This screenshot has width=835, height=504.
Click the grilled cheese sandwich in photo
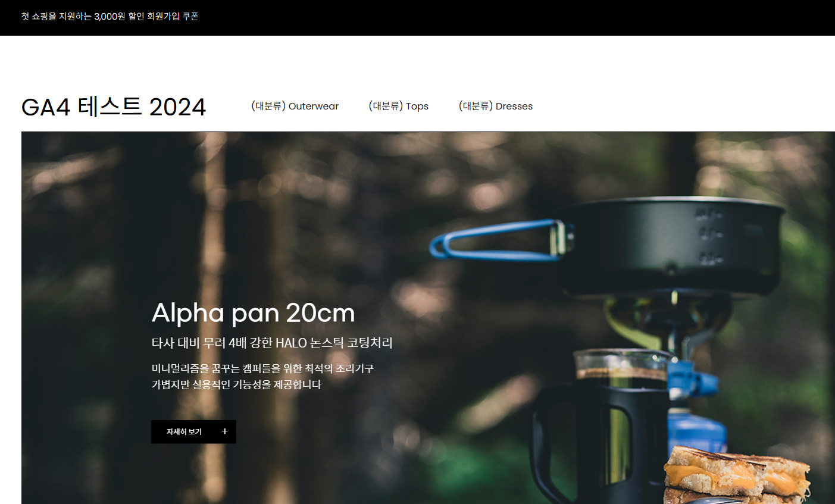pyautogui.click(x=737, y=476)
